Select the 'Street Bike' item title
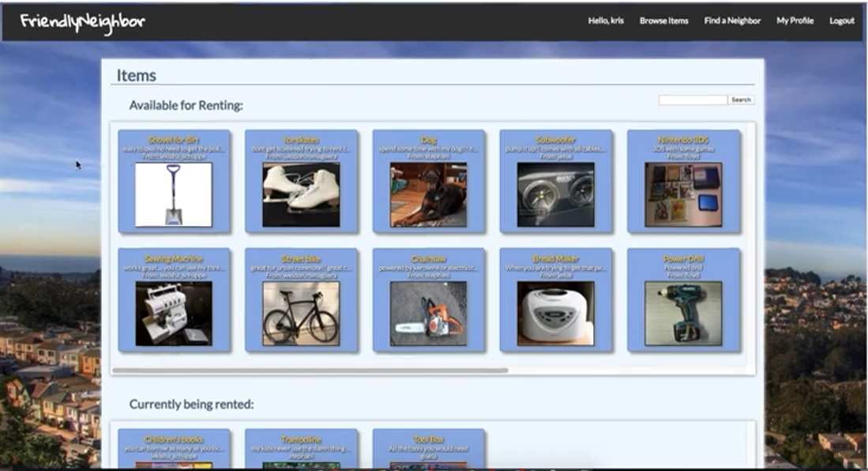 [301, 258]
